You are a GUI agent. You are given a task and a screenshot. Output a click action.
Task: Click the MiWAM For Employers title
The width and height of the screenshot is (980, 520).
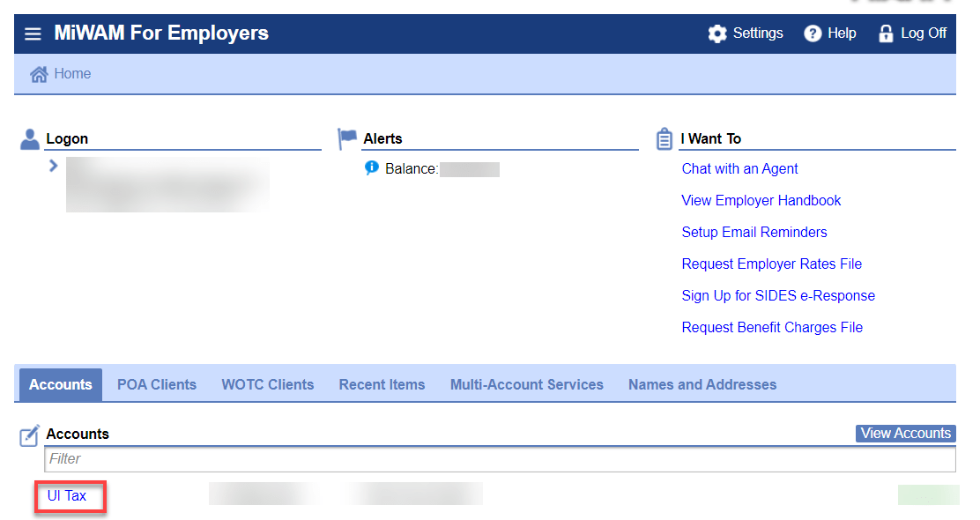click(x=161, y=33)
